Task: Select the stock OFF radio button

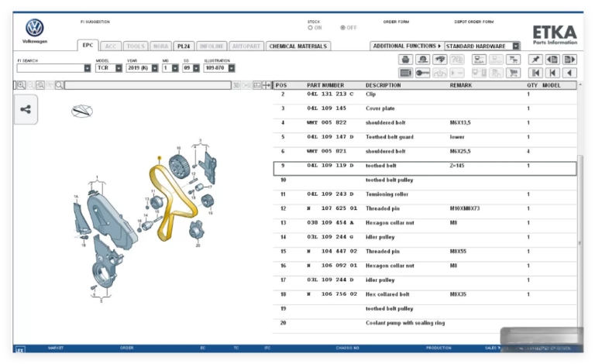Action: click(x=343, y=28)
